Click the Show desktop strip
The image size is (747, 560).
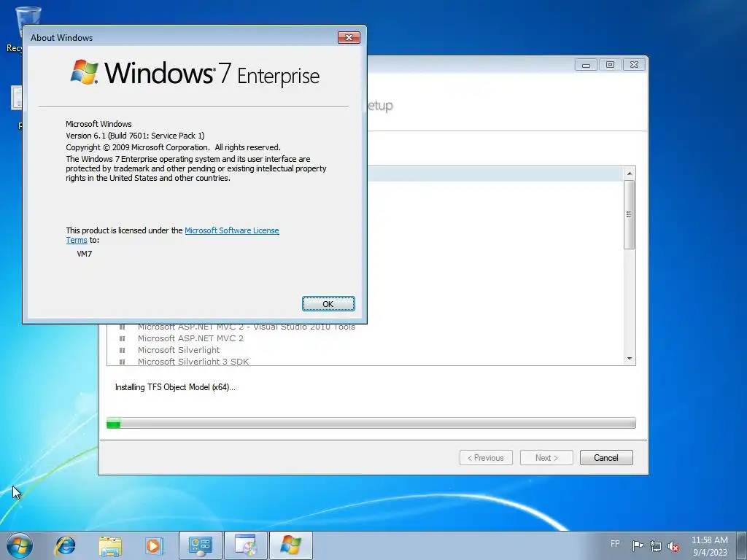click(x=743, y=545)
